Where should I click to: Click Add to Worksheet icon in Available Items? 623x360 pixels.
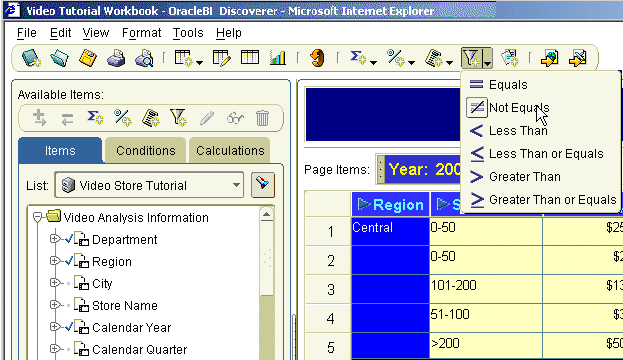pyautogui.click(x=39, y=118)
